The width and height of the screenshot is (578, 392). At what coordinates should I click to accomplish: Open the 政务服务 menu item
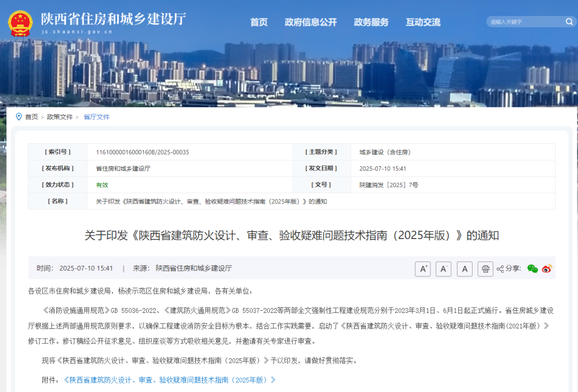coord(371,22)
